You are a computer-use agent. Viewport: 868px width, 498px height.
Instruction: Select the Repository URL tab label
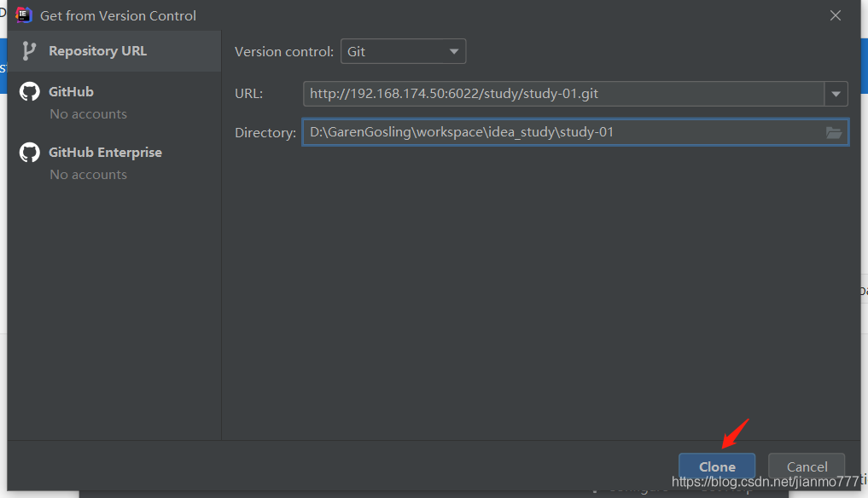click(x=97, y=51)
